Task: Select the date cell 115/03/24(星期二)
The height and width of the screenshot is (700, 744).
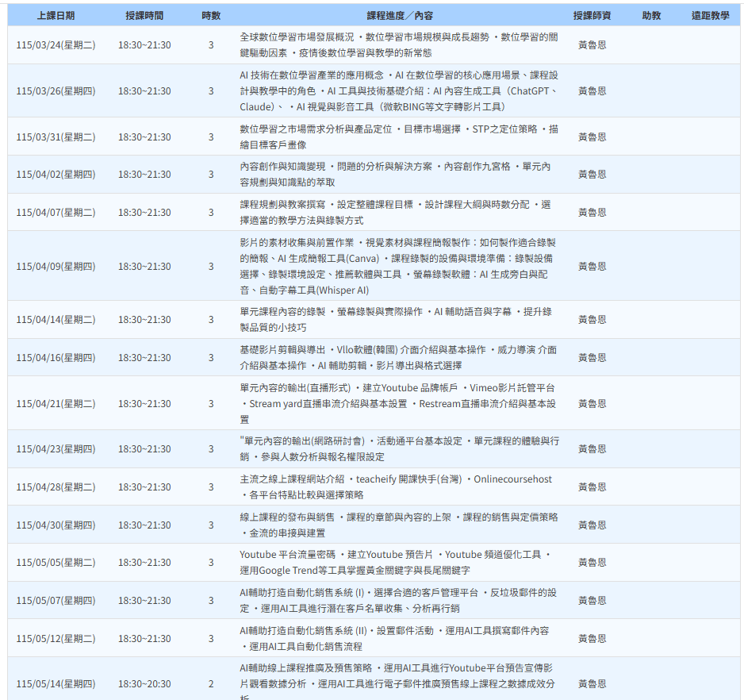Action: pyautogui.click(x=56, y=45)
